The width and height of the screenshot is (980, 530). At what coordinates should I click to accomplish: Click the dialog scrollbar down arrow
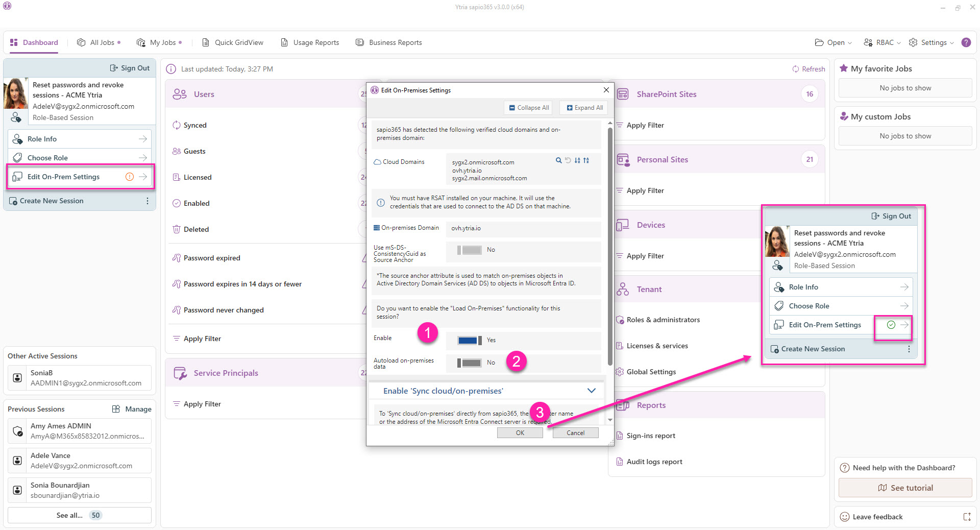[x=610, y=420]
